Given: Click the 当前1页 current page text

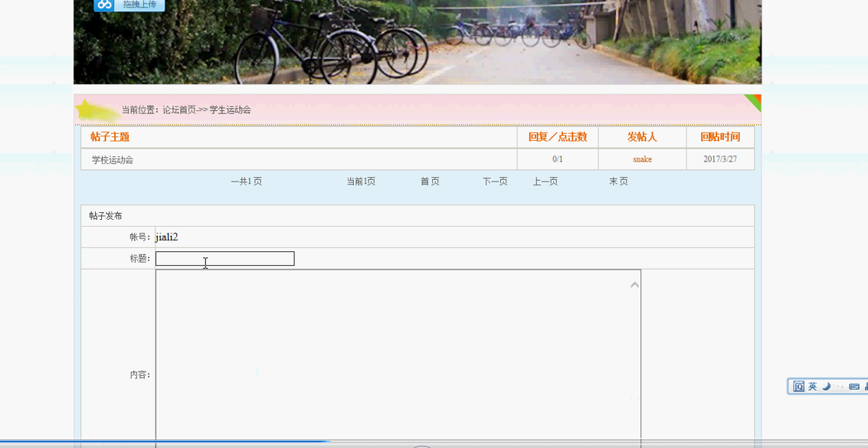Looking at the screenshot, I should pyautogui.click(x=361, y=181).
